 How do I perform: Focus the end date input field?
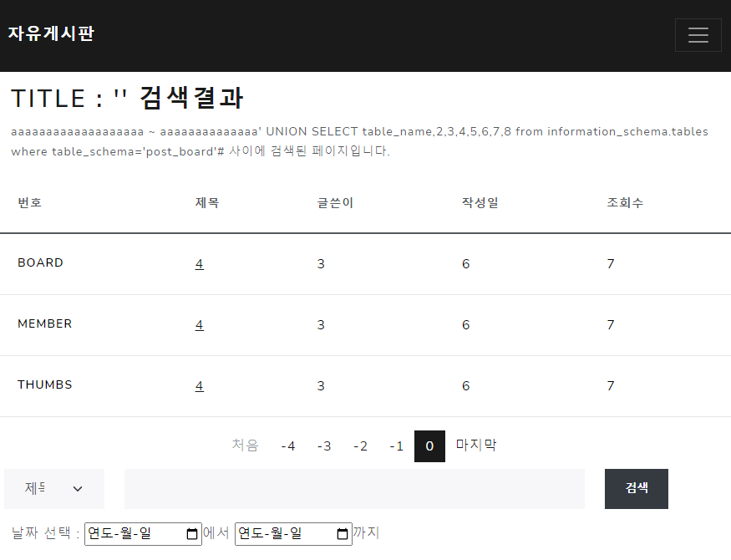(x=293, y=534)
